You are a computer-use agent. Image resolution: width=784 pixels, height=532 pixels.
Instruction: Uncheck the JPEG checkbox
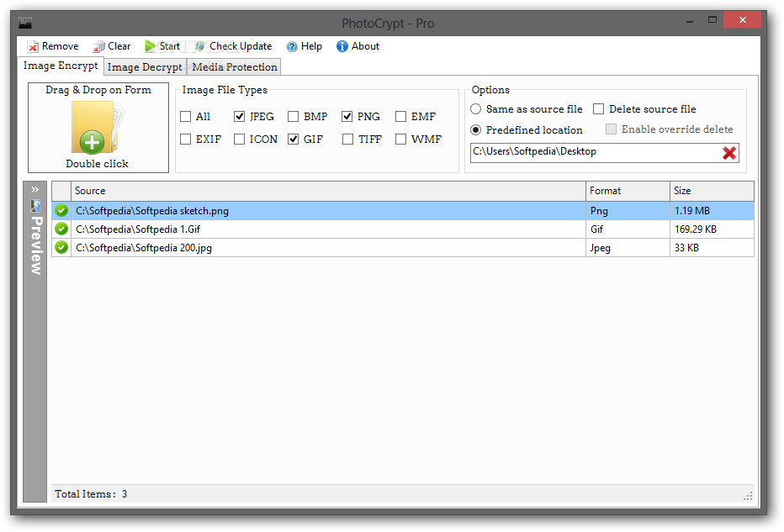pyautogui.click(x=240, y=116)
